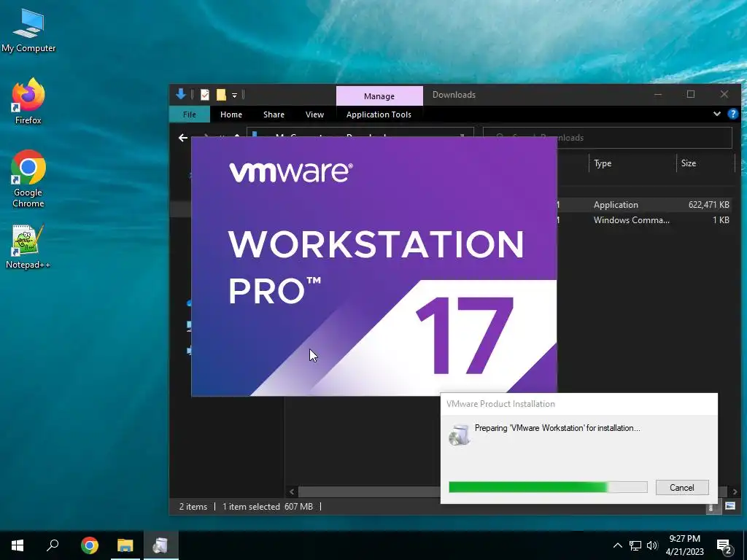
Task: Select the Manage contextual tab
Action: click(x=379, y=96)
